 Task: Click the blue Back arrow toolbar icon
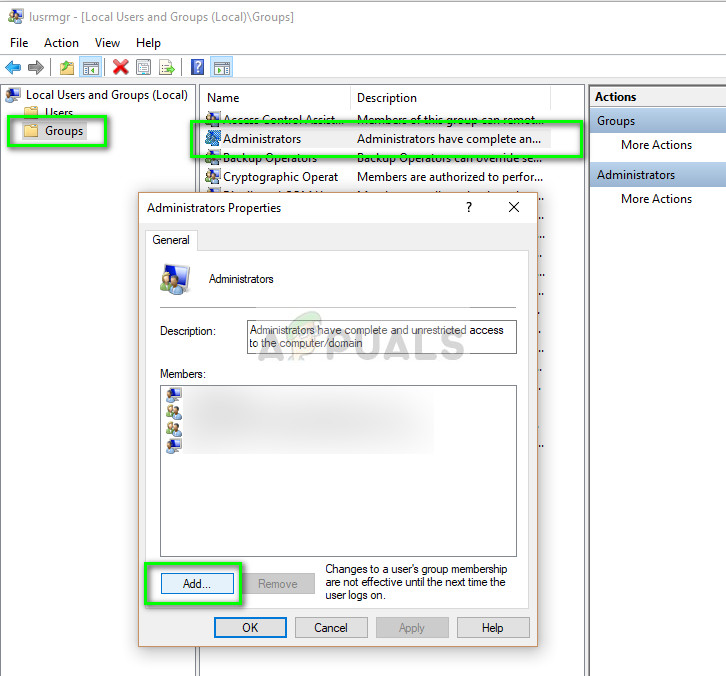click(x=13, y=68)
